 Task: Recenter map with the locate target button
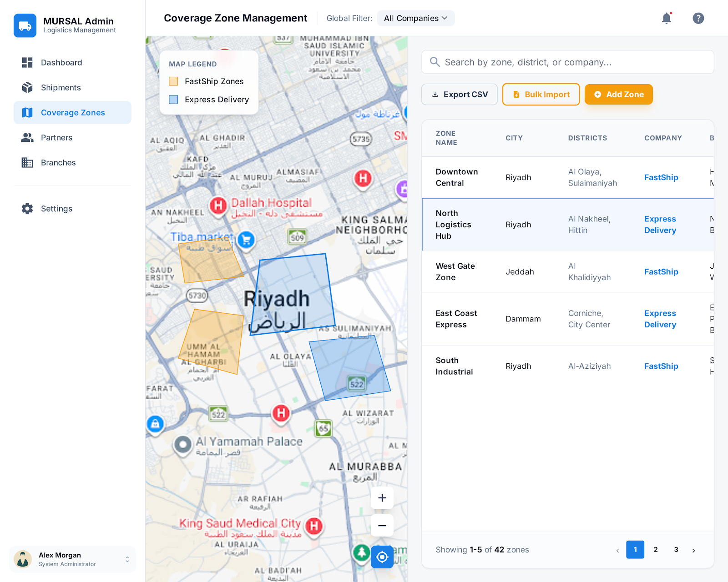tap(382, 557)
